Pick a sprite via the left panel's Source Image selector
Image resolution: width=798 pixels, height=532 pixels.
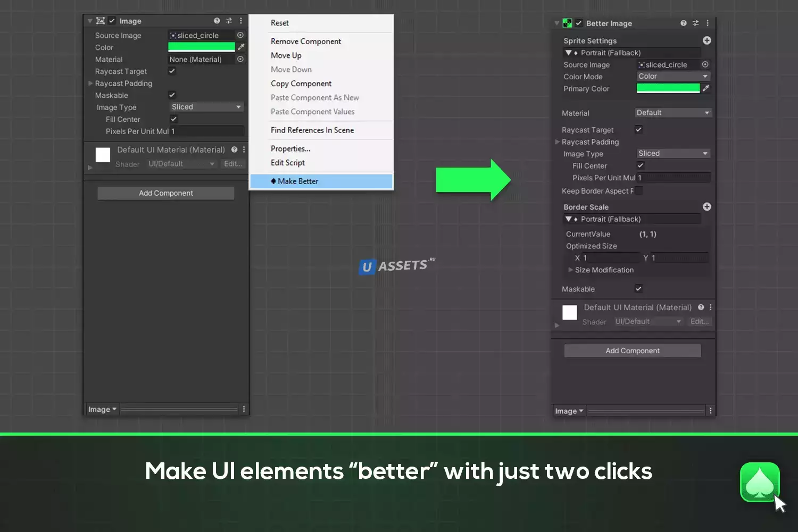240,35
